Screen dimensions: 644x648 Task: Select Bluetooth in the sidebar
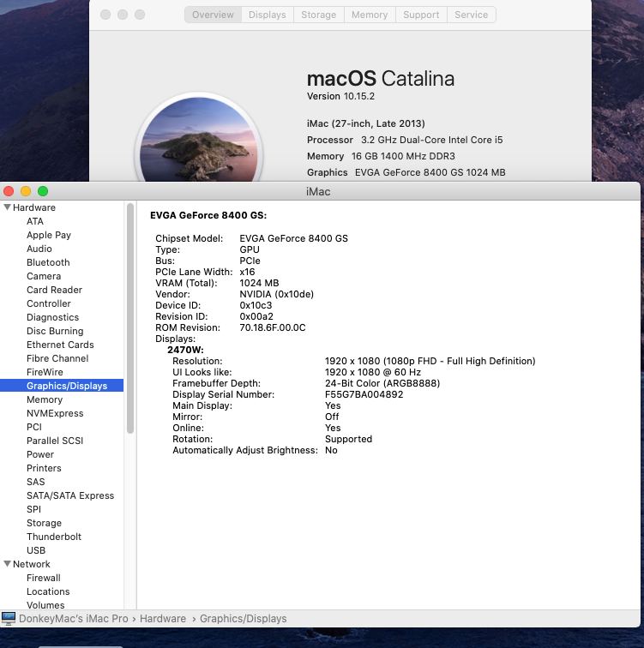pos(48,262)
